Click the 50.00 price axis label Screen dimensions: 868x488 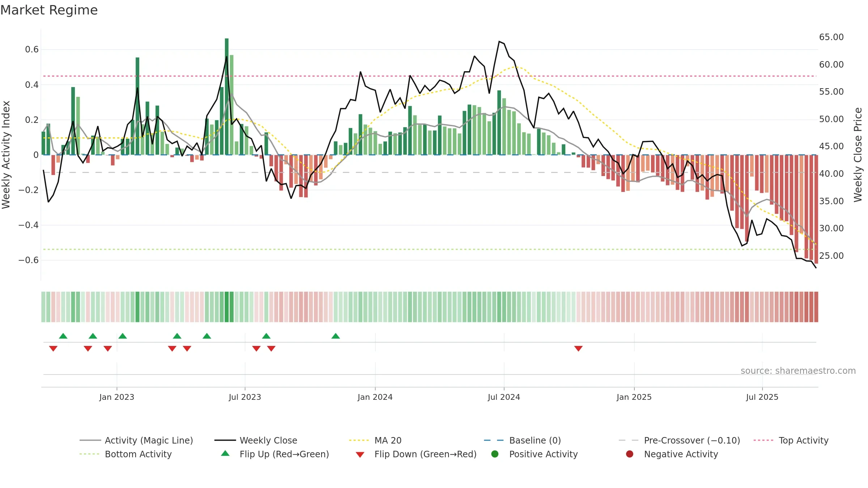(831, 119)
